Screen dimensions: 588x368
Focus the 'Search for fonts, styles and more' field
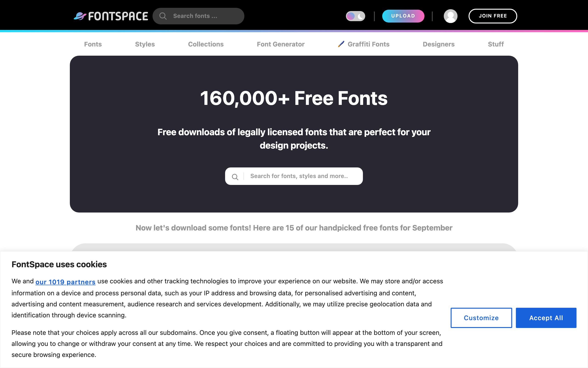[294, 176]
